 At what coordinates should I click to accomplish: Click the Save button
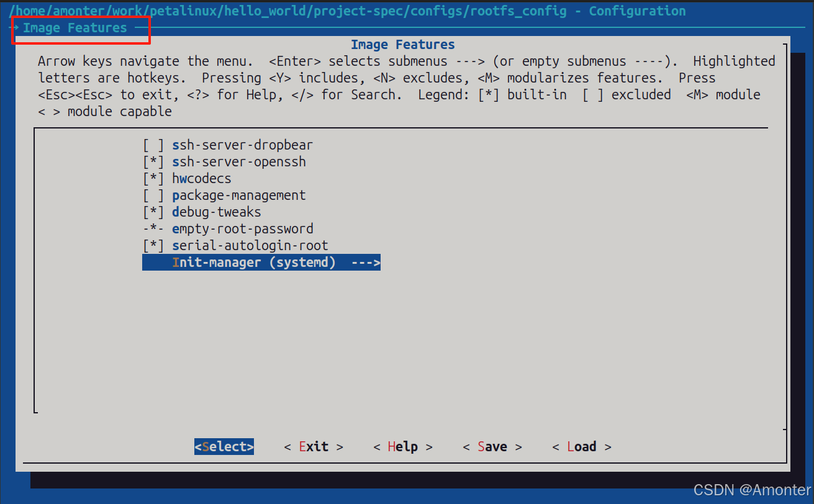pos(492,447)
